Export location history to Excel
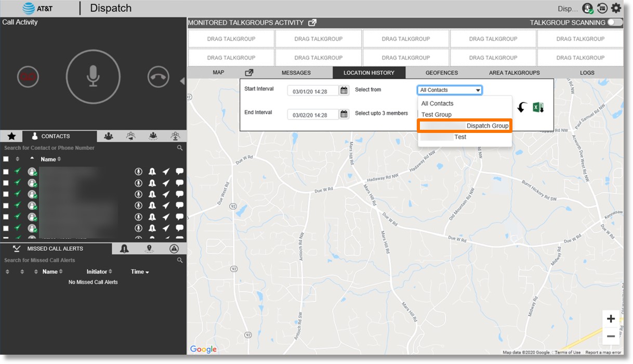633x364 pixels. click(538, 107)
